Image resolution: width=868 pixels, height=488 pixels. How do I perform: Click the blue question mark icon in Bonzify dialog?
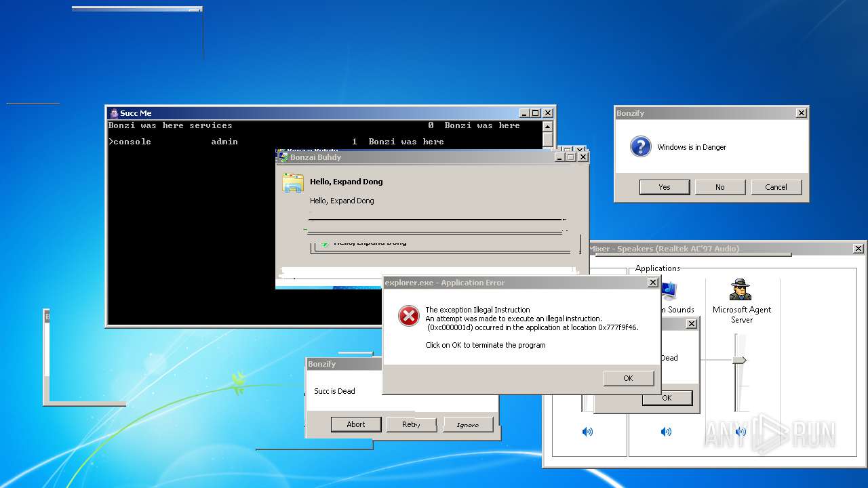pyautogui.click(x=641, y=146)
